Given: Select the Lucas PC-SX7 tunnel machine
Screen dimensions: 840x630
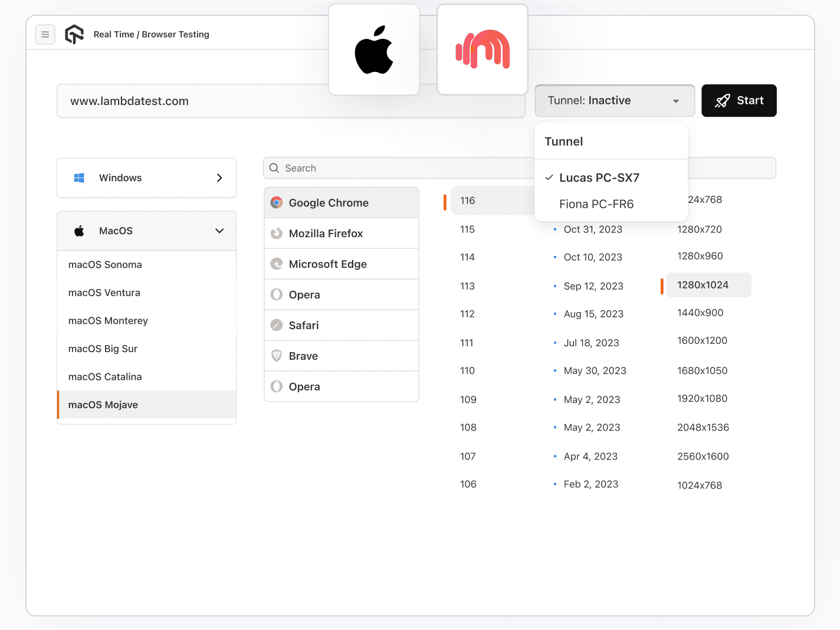Looking at the screenshot, I should coord(600,178).
